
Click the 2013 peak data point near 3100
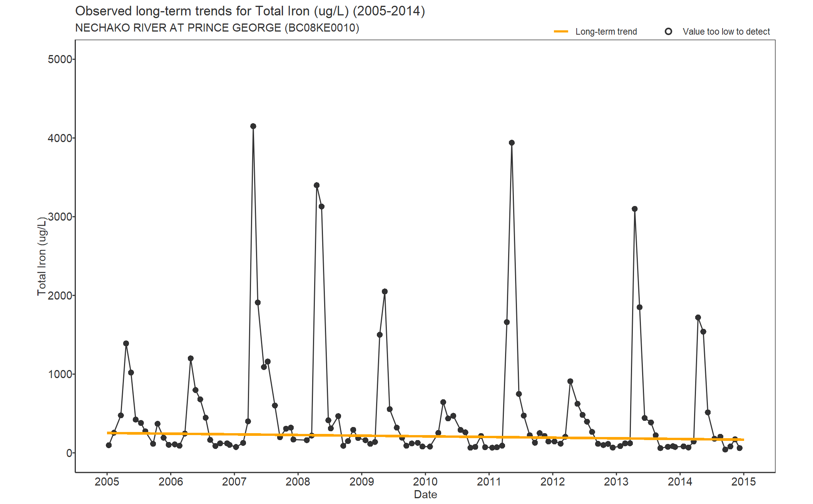coord(635,209)
